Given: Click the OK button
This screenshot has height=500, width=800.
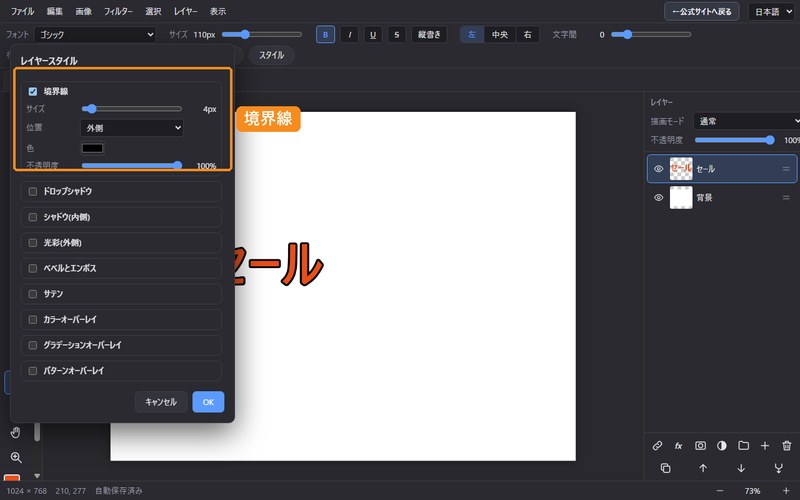Looking at the screenshot, I should point(208,402).
